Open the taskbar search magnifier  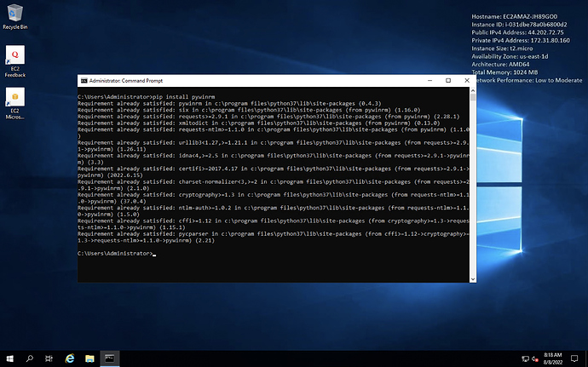[x=29, y=358]
